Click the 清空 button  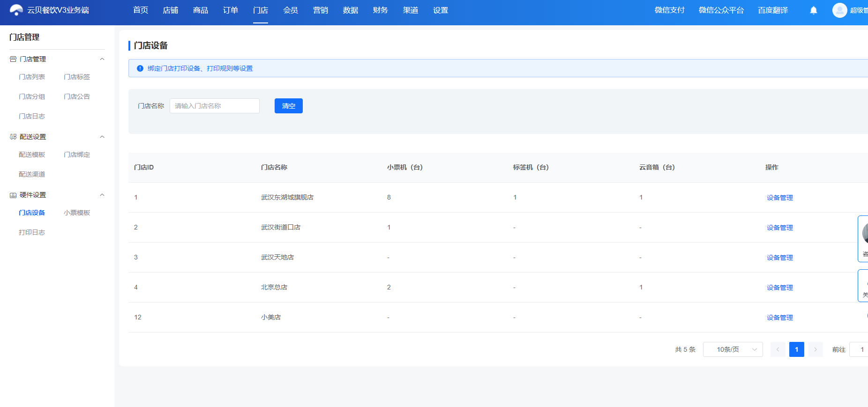coord(289,106)
